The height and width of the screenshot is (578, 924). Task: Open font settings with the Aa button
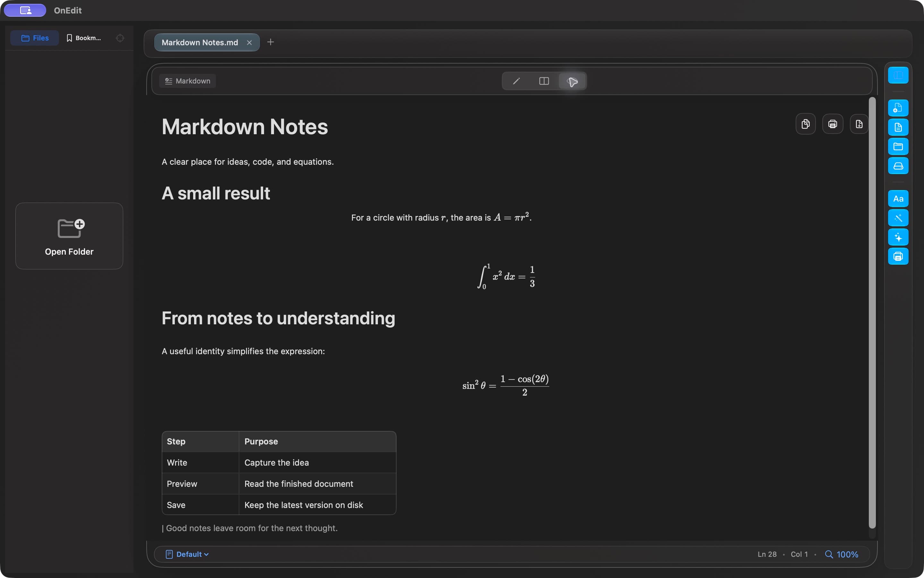[898, 199]
